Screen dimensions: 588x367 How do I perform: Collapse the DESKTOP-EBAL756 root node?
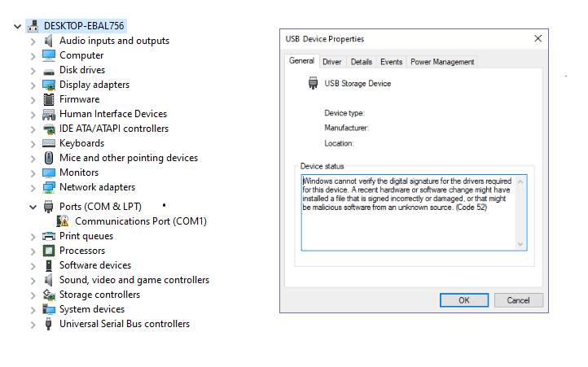[17, 26]
